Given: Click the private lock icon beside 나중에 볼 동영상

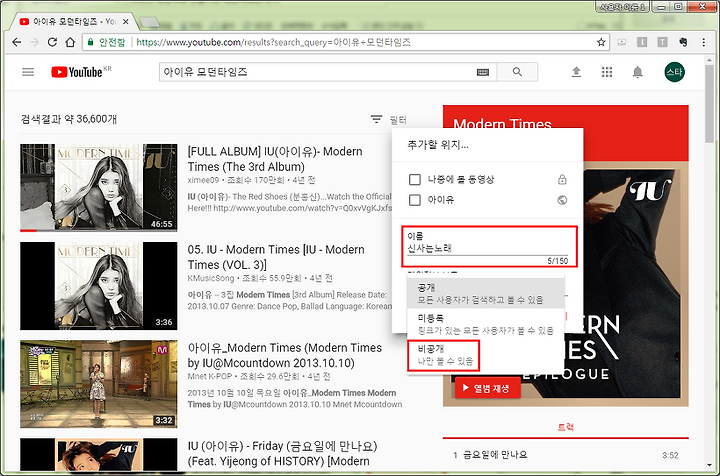Looking at the screenshot, I should tap(562, 179).
